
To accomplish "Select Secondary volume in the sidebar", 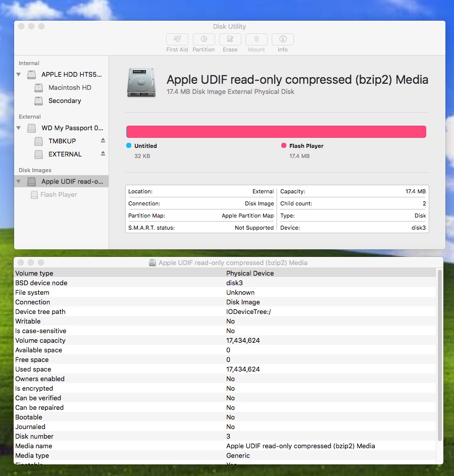I will tap(61, 101).
